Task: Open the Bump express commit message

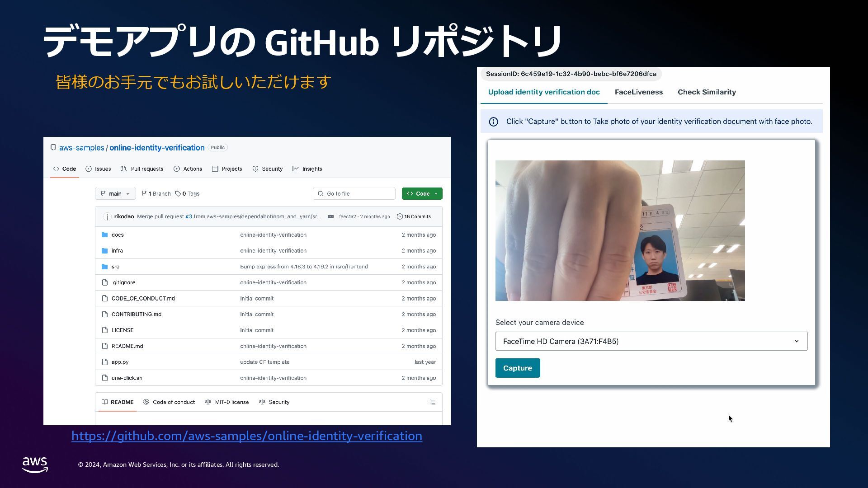Action: (x=304, y=267)
